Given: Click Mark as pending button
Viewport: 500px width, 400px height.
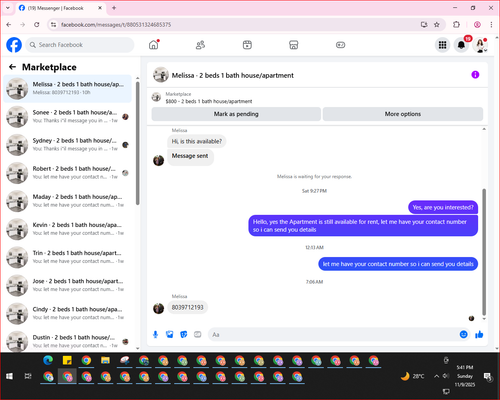Looking at the screenshot, I should click(x=236, y=114).
